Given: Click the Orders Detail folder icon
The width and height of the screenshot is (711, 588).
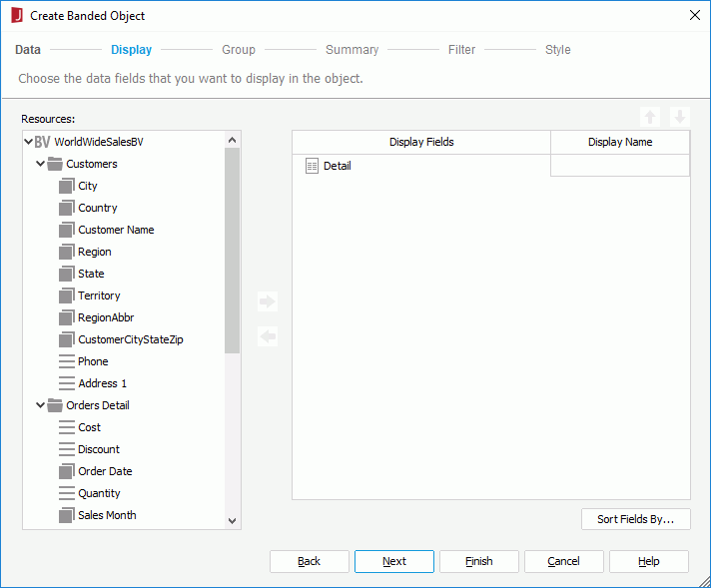Looking at the screenshot, I should [x=55, y=405].
